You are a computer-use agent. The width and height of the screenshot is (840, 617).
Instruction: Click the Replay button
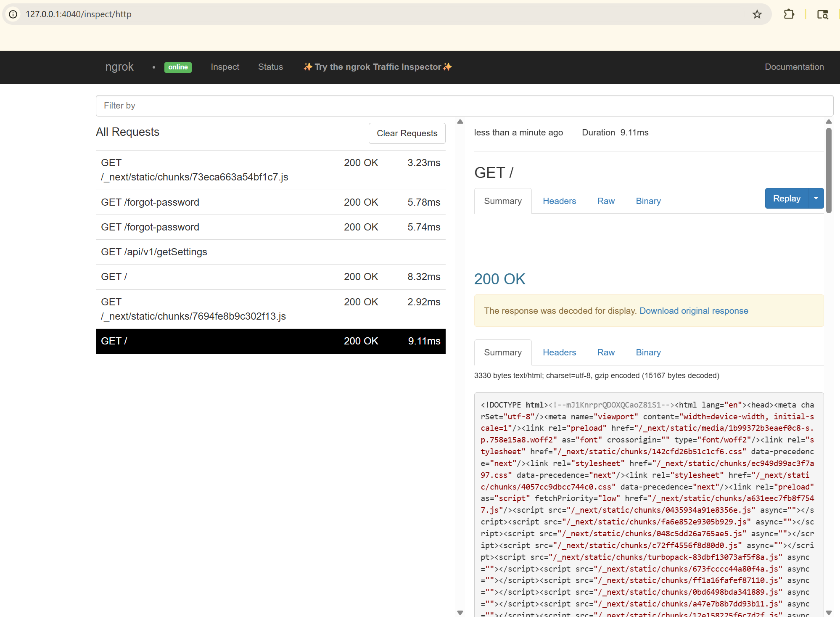[787, 198]
